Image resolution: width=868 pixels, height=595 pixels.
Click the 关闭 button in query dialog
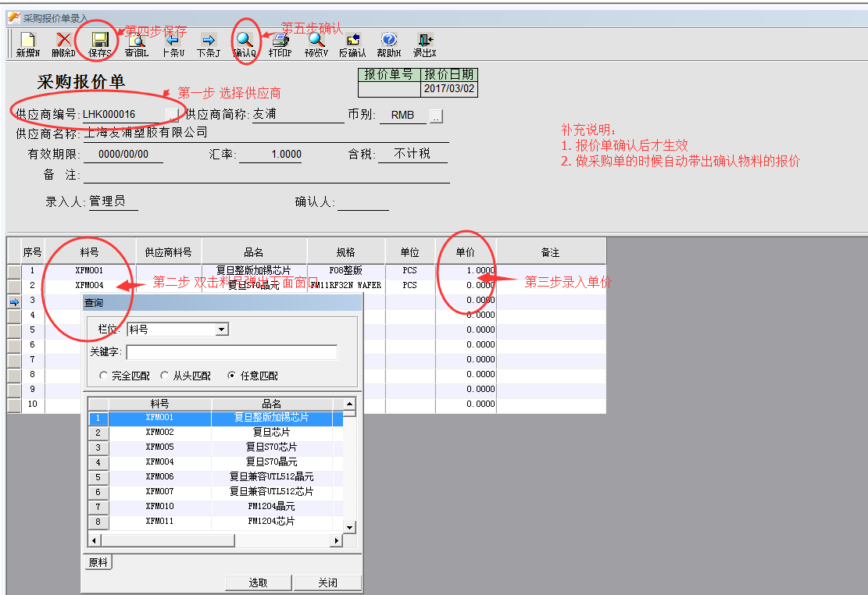(327, 583)
